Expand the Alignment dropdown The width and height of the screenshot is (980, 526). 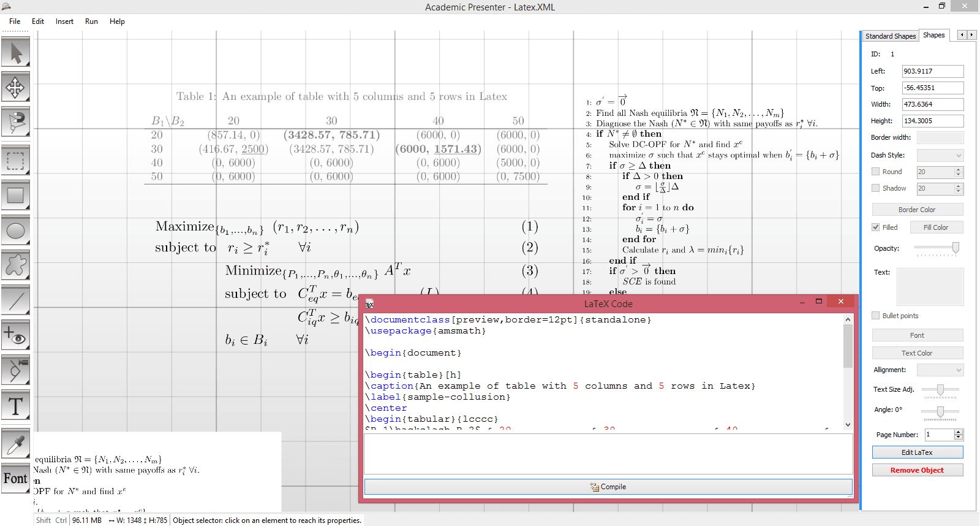point(940,370)
